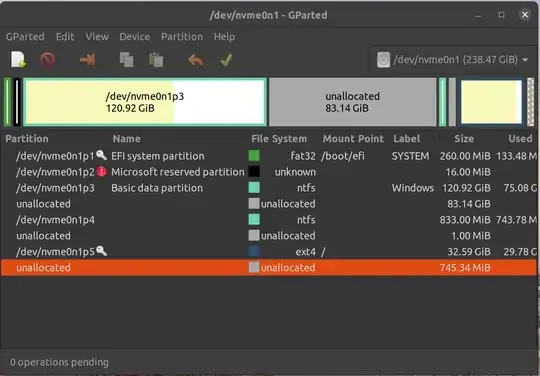Click the Delete partition toolbar icon
This screenshot has height=376, width=540.
[48, 60]
